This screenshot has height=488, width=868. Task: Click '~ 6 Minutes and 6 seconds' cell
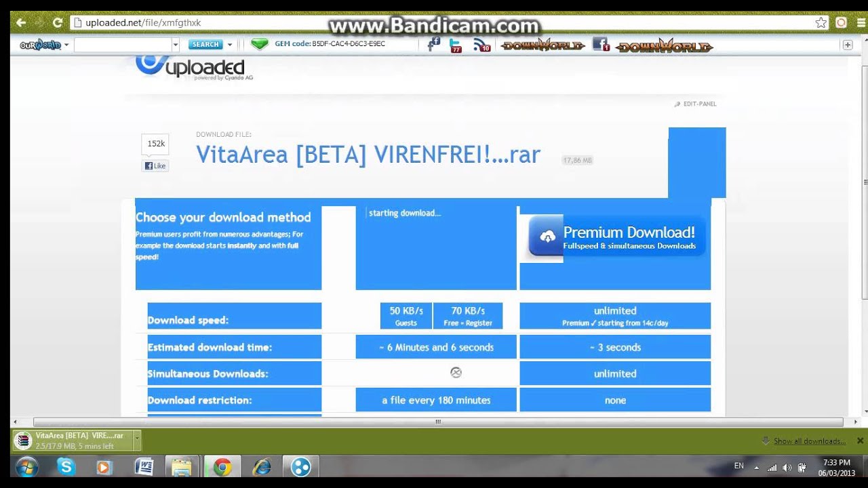436,347
